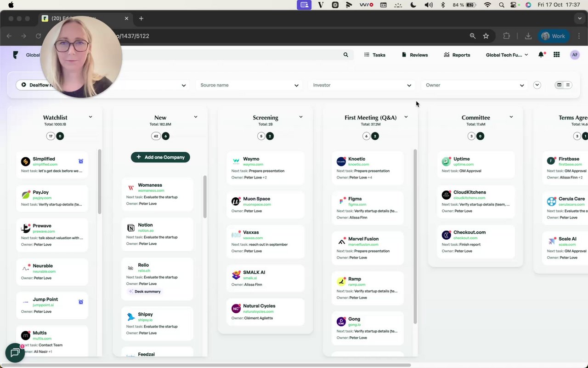This screenshot has height=368, width=588.
Task: Expand more filters with the circled chevron
Action: 537,85
